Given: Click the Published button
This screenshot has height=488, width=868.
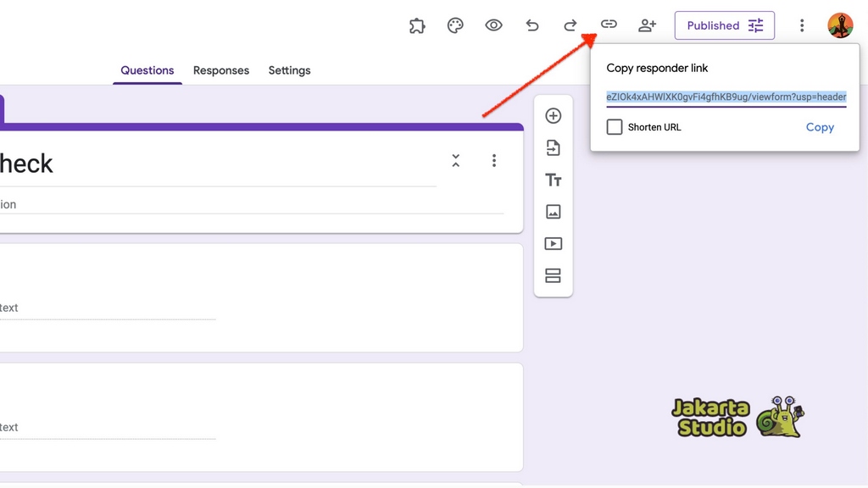Looking at the screenshot, I should coord(724,25).
